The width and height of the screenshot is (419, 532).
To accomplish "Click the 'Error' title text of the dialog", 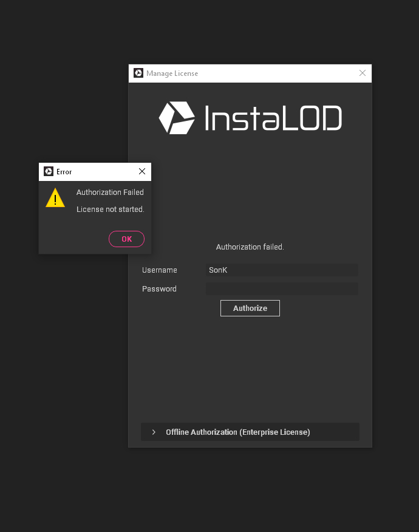I will coord(64,172).
